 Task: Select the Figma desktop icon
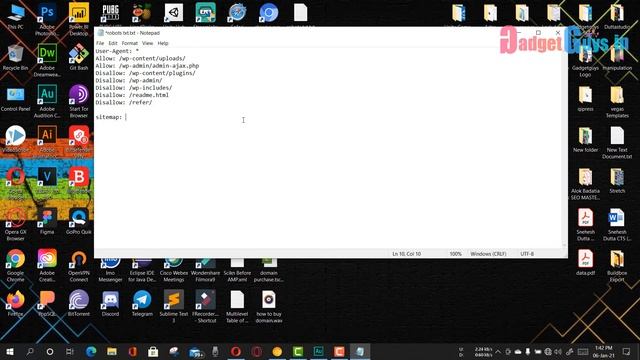pyautogui.click(x=47, y=222)
